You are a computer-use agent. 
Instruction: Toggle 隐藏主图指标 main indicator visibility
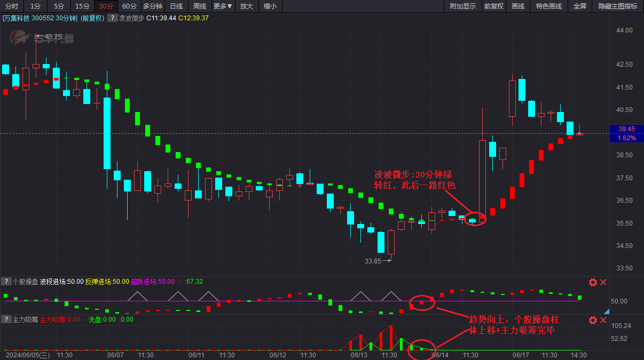coord(618,6)
